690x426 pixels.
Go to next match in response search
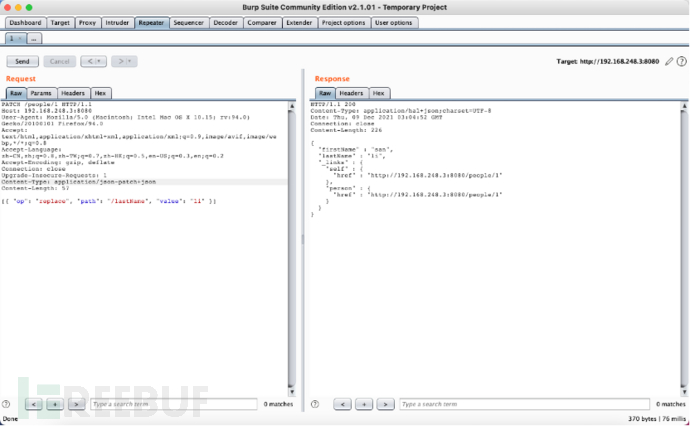tap(385, 404)
